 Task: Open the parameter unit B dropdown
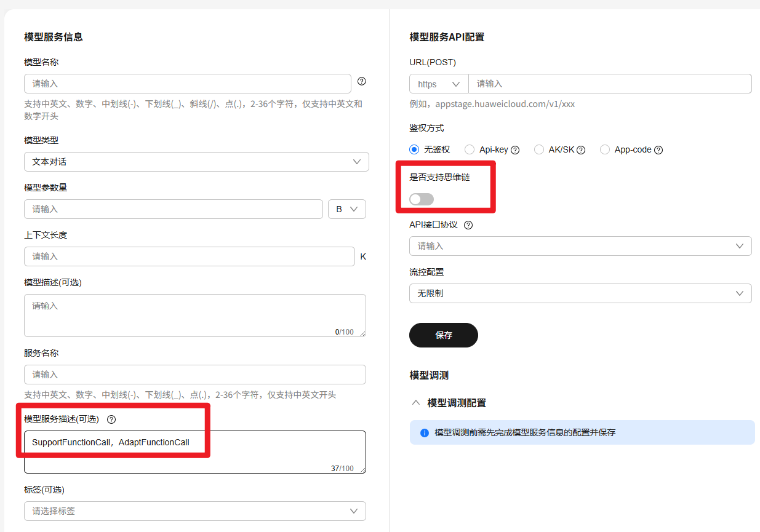tap(347, 209)
